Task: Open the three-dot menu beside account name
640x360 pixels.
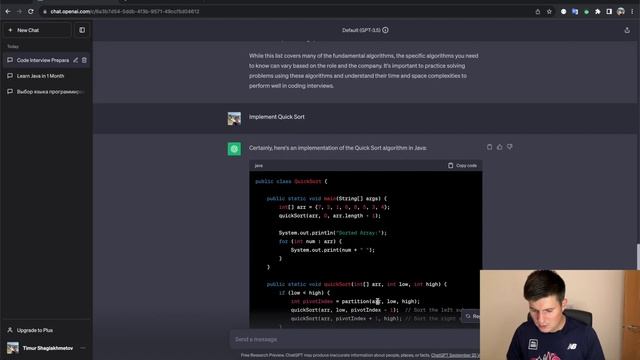Action: point(83,348)
